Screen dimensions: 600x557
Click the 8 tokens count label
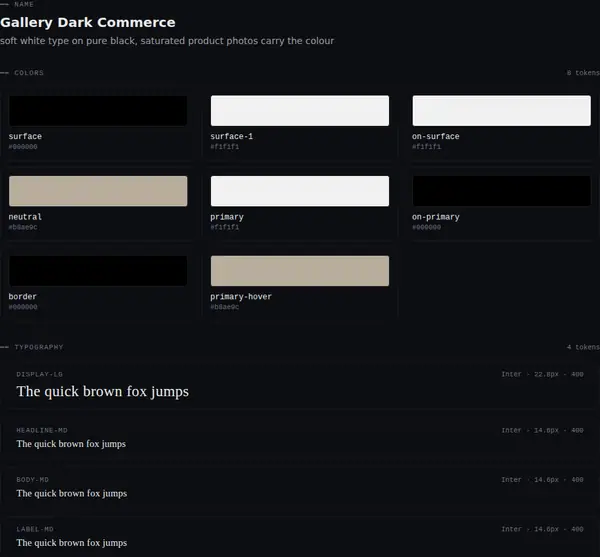pos(583,73)
